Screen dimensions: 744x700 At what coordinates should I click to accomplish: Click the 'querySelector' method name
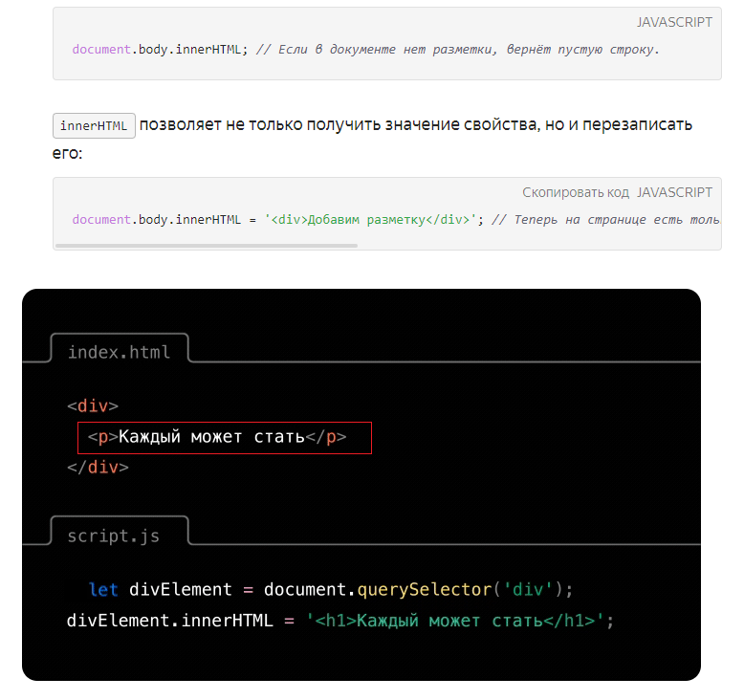(425, 589)
